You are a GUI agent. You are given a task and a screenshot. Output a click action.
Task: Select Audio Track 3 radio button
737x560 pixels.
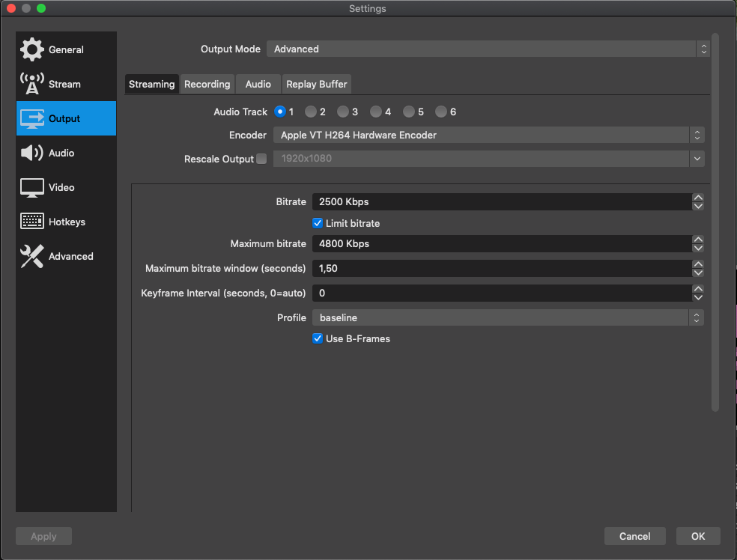[342, 112]
